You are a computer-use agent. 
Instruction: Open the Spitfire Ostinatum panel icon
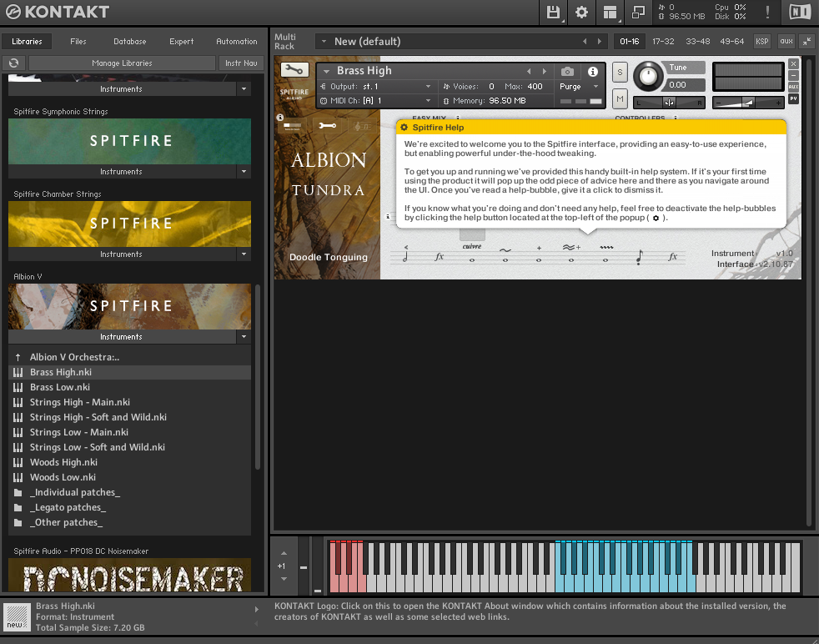click(363, 126)
